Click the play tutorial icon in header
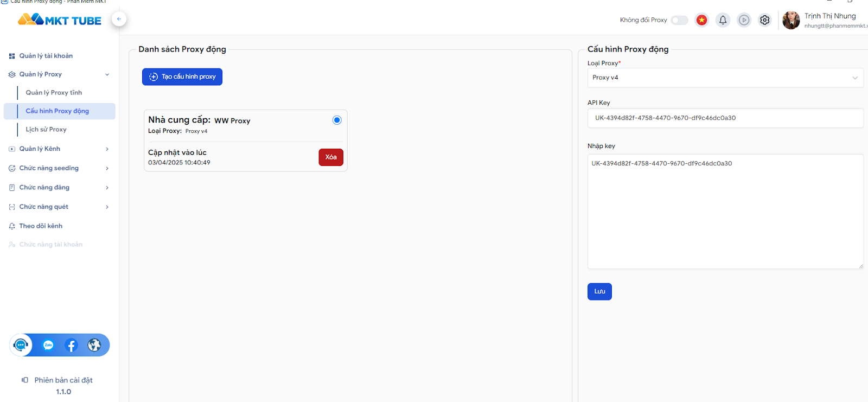868x402 pixels. (744, 20)
